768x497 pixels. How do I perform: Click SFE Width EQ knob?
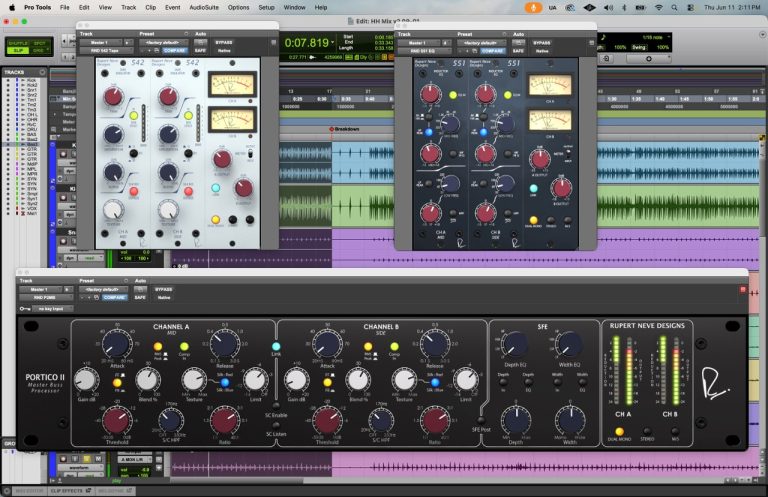(x=569, y=345)
